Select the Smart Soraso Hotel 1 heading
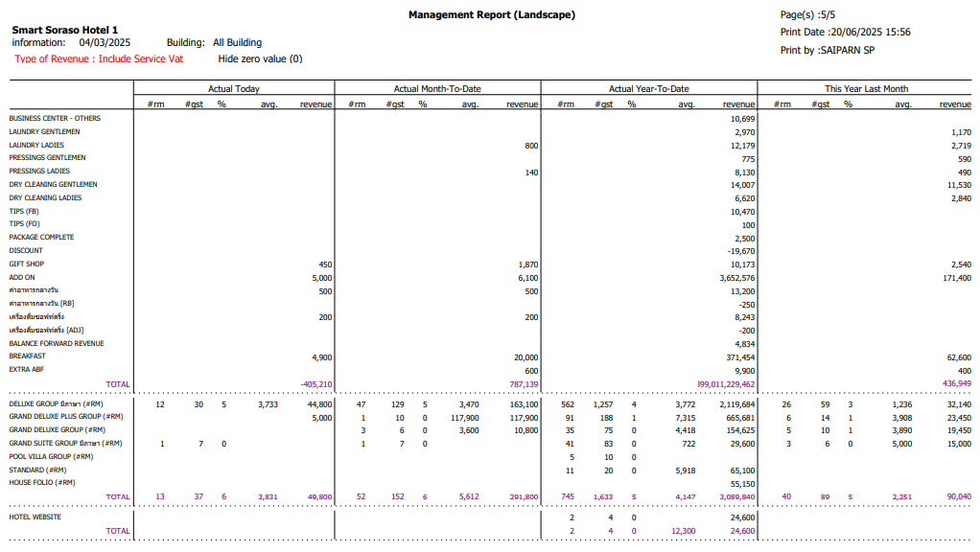This screenshot has width=980, height=552. coord(64,30)
